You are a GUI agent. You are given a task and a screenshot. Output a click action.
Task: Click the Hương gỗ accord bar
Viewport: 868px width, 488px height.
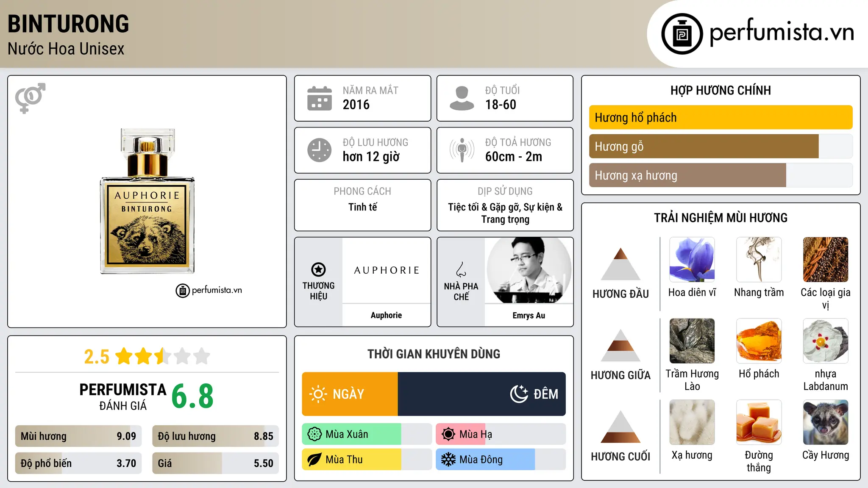[721, 146]
